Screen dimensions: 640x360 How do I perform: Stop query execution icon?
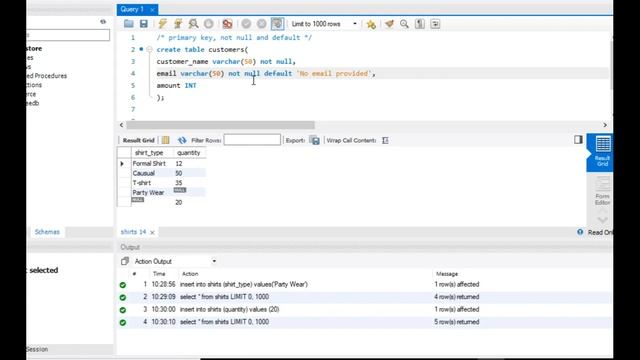point(209,24)
